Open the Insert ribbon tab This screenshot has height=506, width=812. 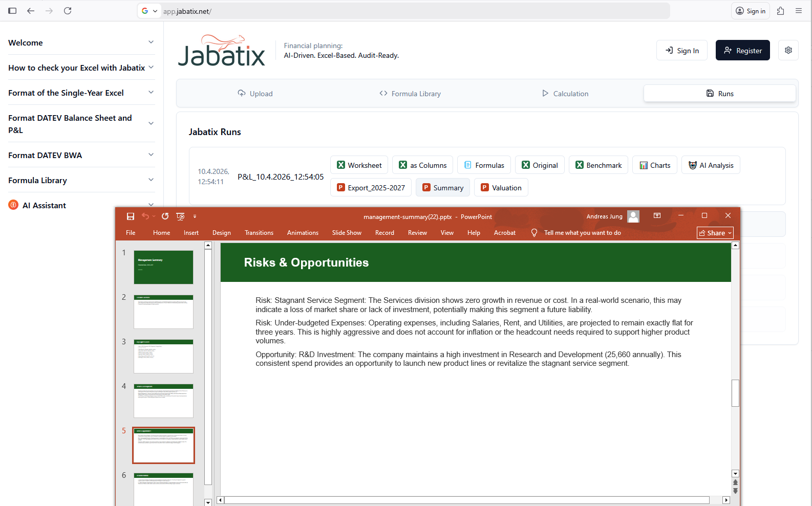[191, 233]
